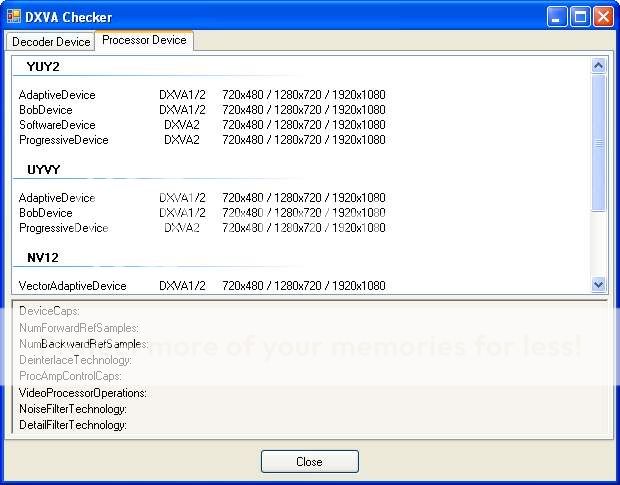Click the DetailFilterTechnology label

tap(73, 425)
